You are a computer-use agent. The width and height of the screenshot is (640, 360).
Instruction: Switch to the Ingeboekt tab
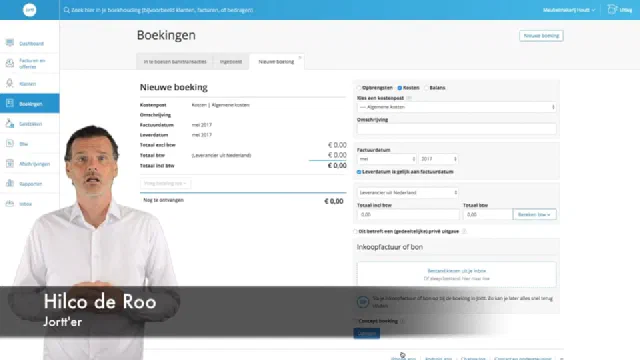tap(231, 62)
